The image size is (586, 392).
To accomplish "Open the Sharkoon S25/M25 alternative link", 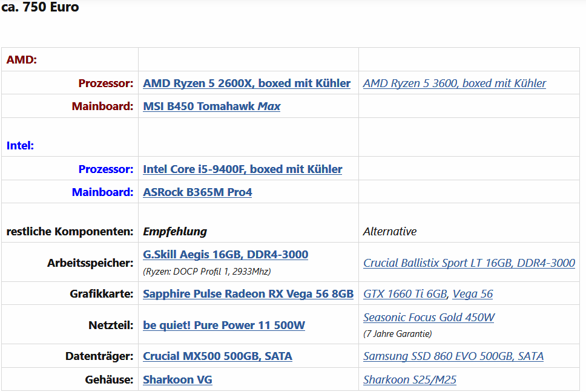I will (410, 380).
